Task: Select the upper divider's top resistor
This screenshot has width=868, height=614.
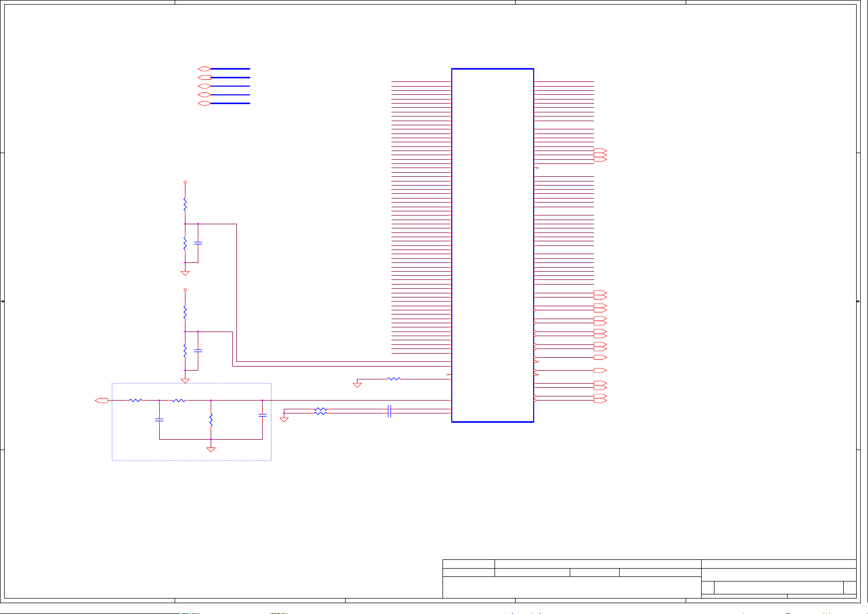Action: pos(185,205)
